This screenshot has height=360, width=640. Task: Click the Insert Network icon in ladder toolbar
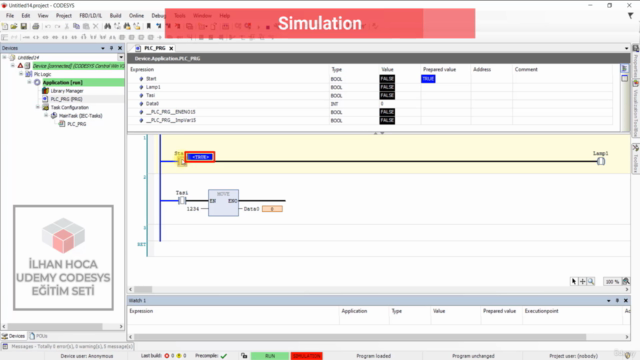(5, 37)
